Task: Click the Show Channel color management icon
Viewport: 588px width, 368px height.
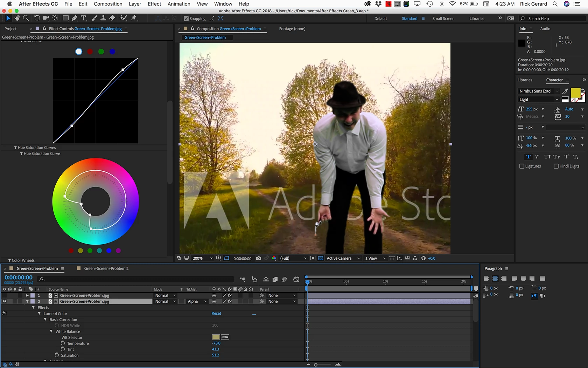Action: [274, 258]
